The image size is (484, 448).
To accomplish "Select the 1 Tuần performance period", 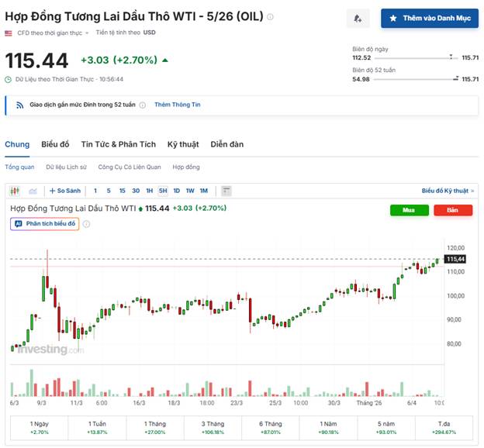I will [x=97, y=428].
